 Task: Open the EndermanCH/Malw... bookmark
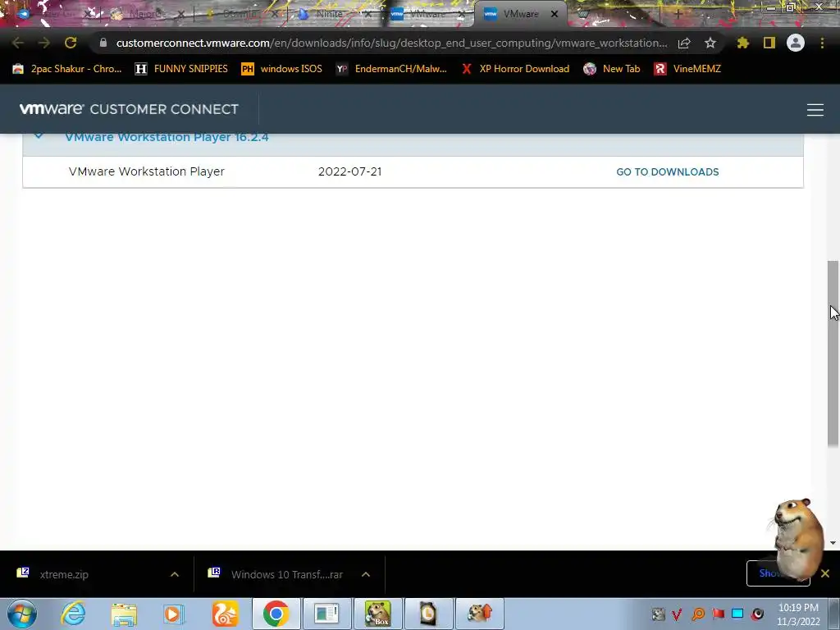391,69
